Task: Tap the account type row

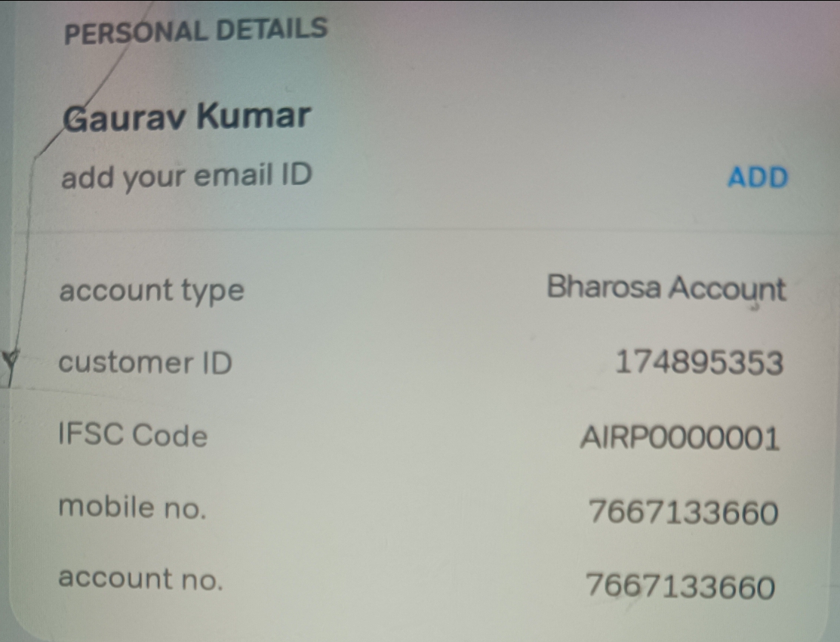Action: (422, 290)
